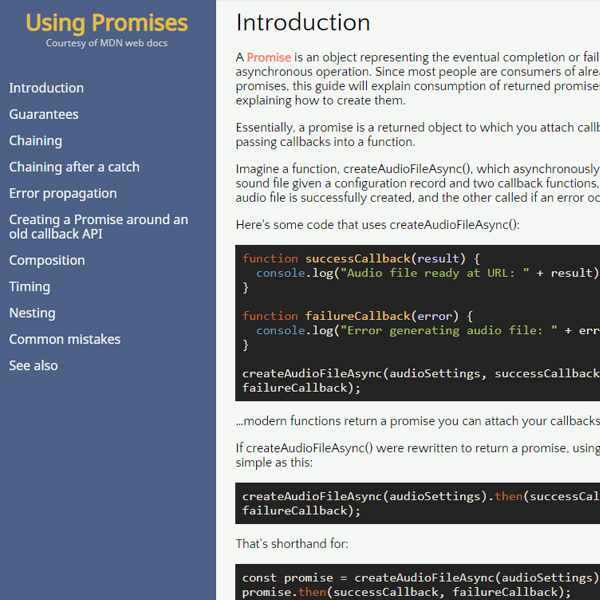Jump to the Nesting section
This screenshot has width=600, height=600.
coord(32,313)
